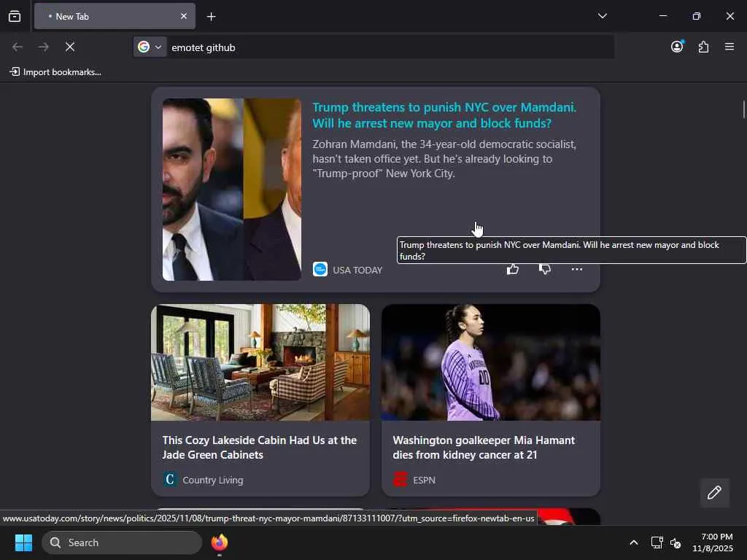Open the clock showing 7:00 PM
This screenshot has height=560, width=747.
[713, 542]
